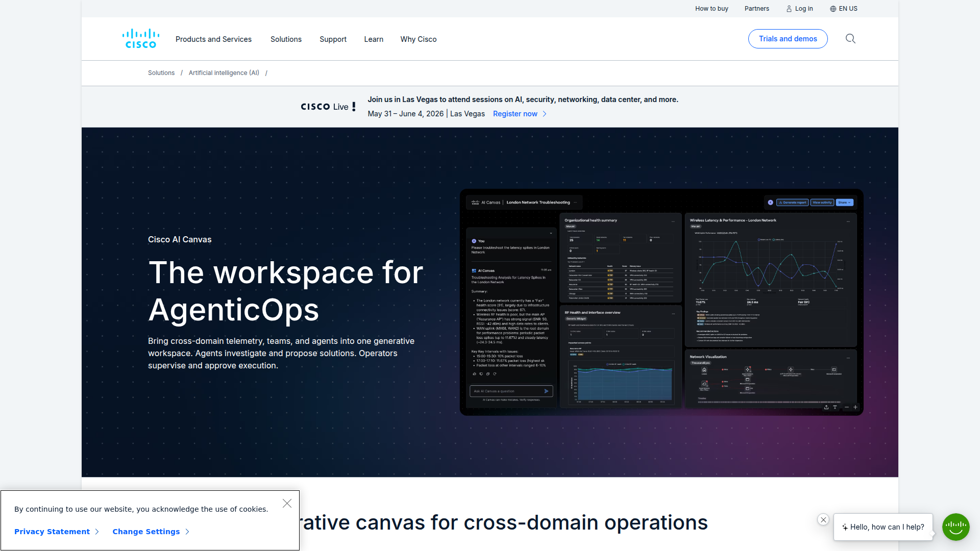
Task: Open the search magnifier icon
Action: [x=850, y=39]
